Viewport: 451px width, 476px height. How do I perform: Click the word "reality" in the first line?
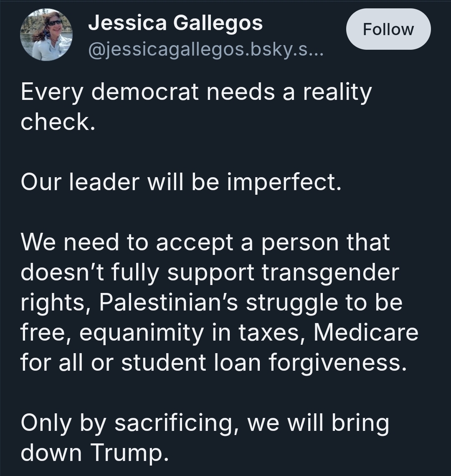pyautogui.click(x=337, y=92)
